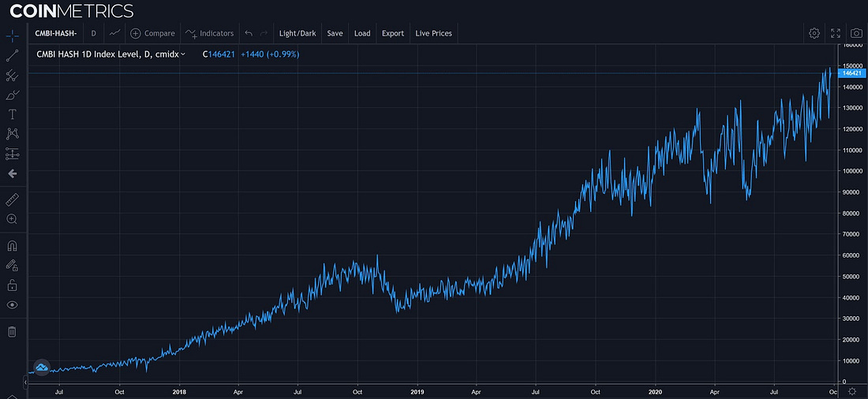This screenshot has height=399, width=868.
Task: Toggle stay in drawing mode pencil-lock
Action: click(x=12, y=265)
